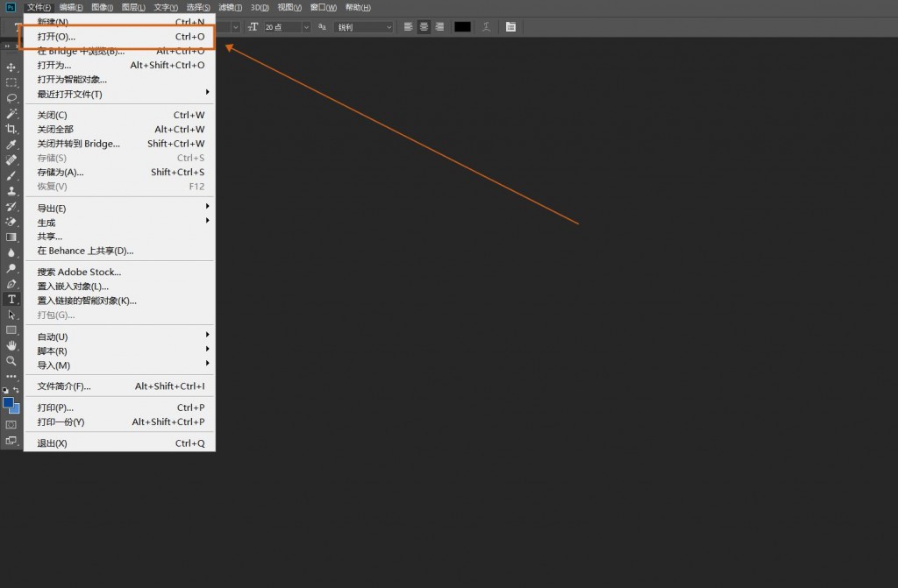The image size is (898, 588).
Task: Enable center align text
Action: (x=424, y=27)
